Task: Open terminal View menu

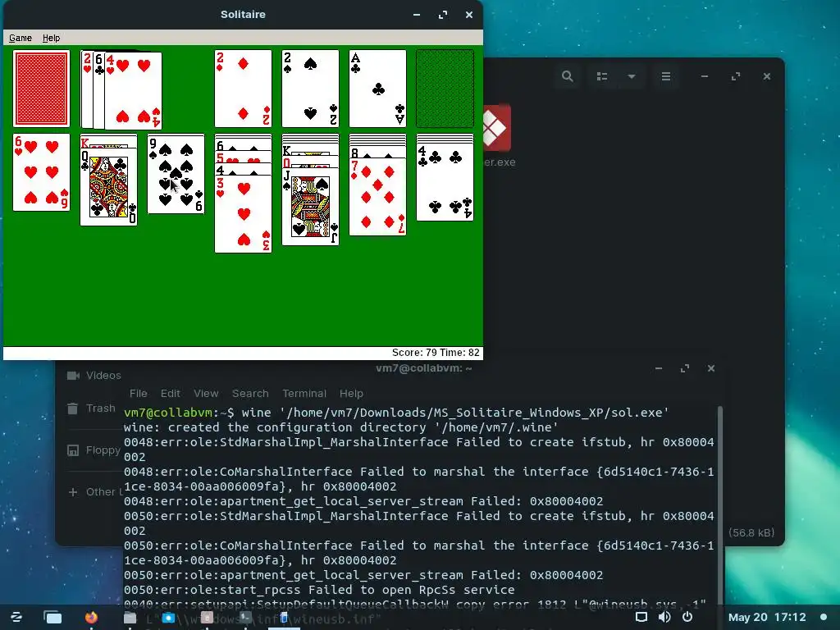Action: (x=206, y=393)
